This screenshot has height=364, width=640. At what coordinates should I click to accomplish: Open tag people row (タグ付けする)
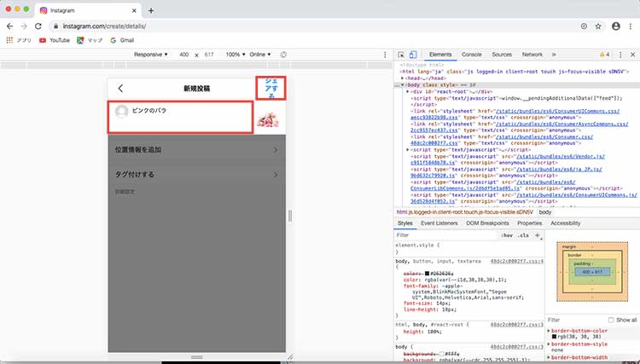point(197,175)
